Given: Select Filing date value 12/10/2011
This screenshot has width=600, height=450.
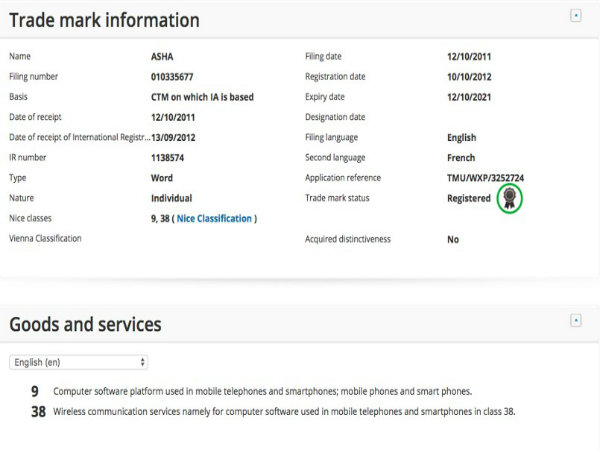Looking at the screenshot, I should (x=469, y=57).
